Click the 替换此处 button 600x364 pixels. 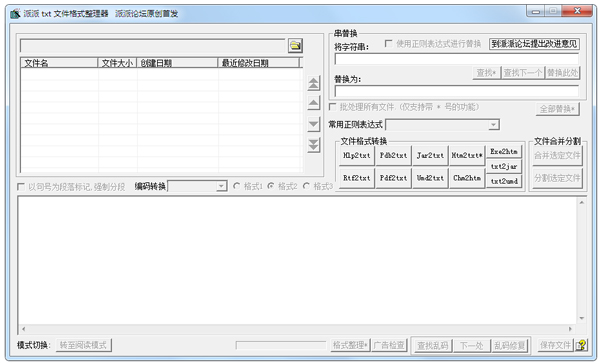tap(562, 73)
